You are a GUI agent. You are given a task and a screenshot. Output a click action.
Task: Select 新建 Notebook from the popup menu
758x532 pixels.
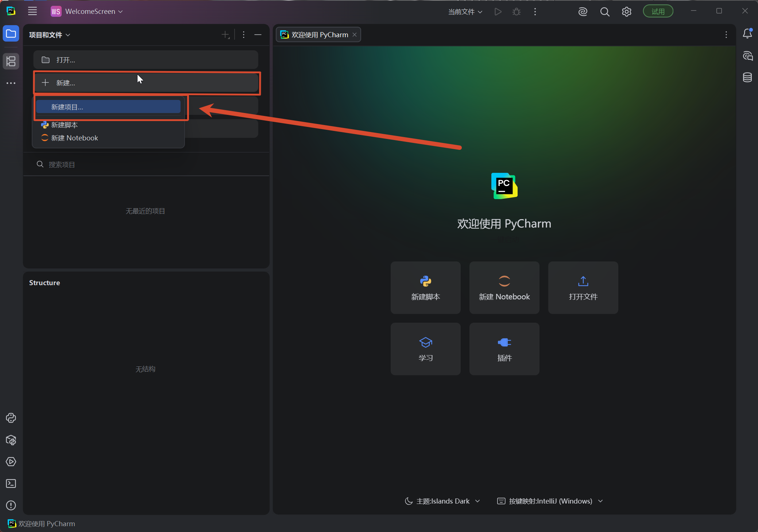click(108, 138)
